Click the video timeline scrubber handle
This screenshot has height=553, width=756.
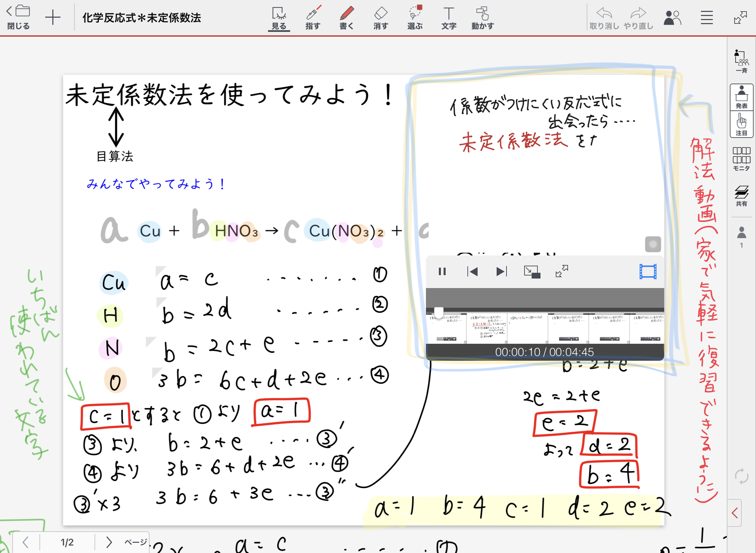[439, 313]
